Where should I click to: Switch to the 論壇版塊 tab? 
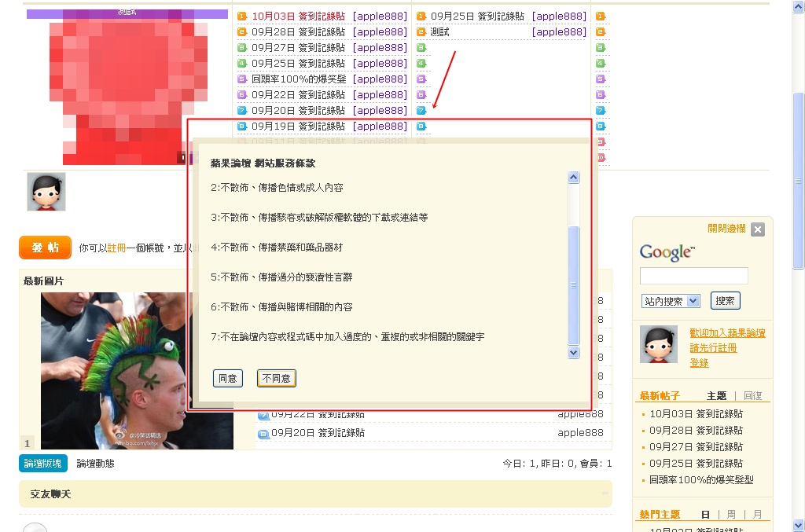click(x=42, y=464)
